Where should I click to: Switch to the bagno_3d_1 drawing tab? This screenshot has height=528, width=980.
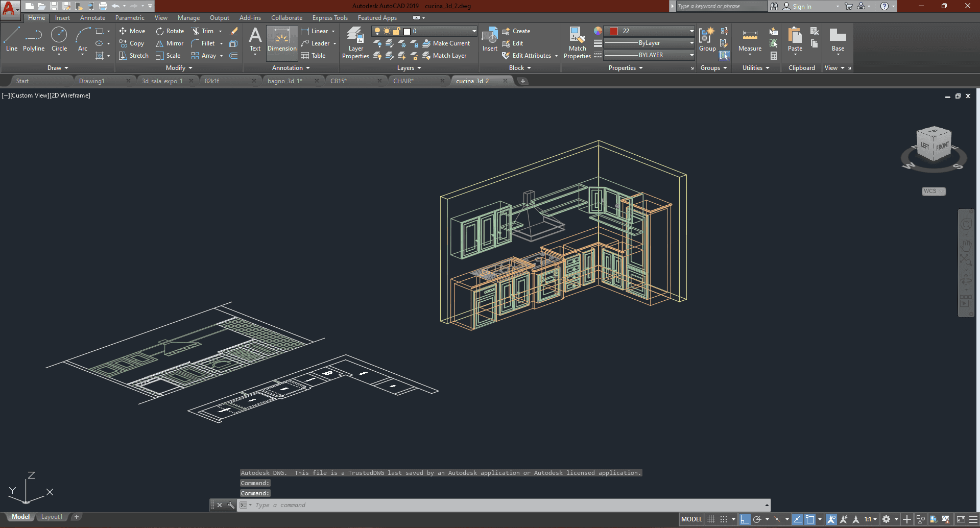284,81
